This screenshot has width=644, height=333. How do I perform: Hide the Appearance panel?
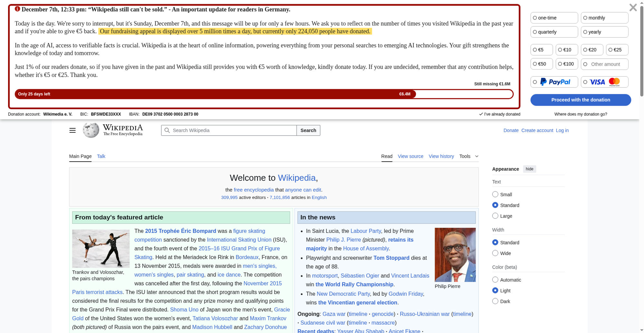tap(529, 169)
